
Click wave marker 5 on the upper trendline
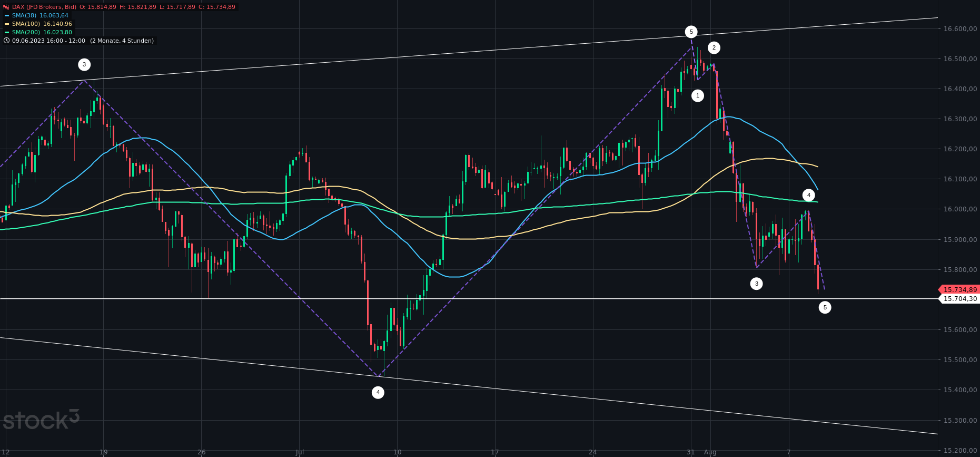tap(691, 32)
